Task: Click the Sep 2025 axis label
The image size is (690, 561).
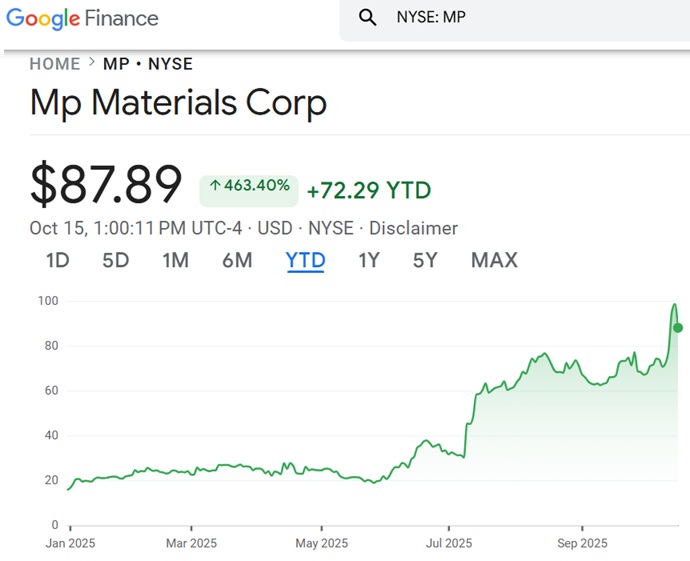Action: (581, 543)
